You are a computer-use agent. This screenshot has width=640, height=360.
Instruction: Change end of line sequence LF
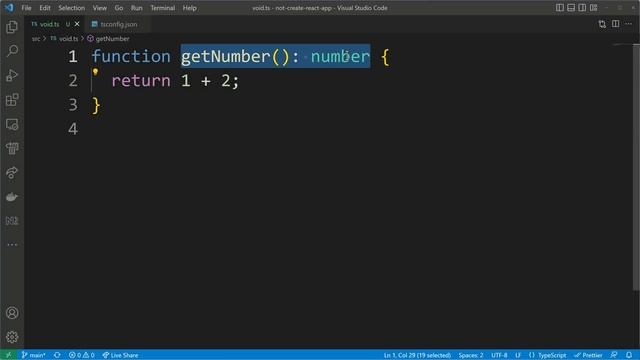pos(518,355)
